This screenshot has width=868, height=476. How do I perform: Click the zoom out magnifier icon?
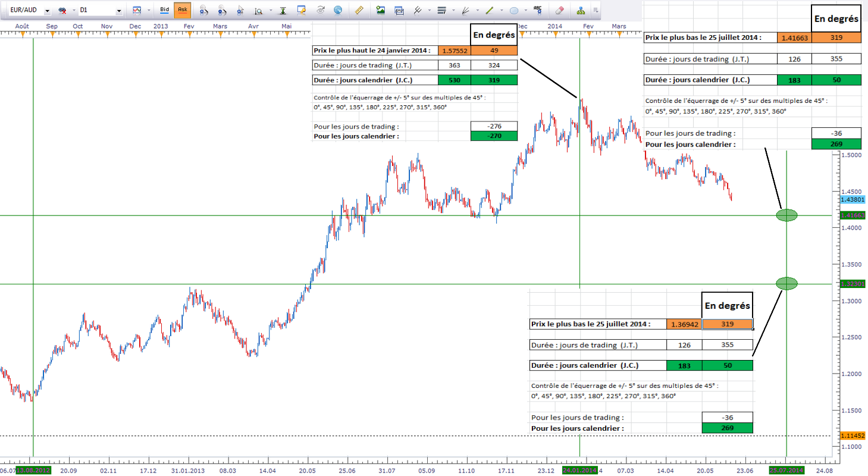coord(222,10)
